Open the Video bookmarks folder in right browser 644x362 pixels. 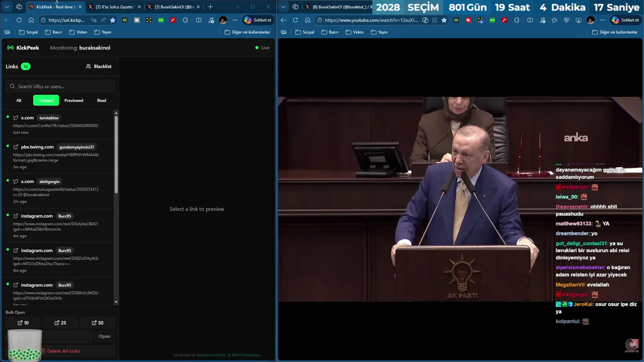354,32
